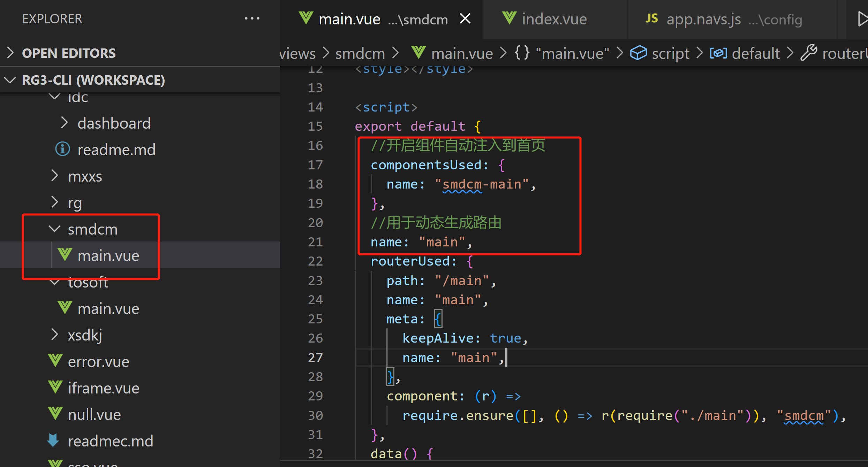Click the run triangle icon at tab bar end

(862, 19)
